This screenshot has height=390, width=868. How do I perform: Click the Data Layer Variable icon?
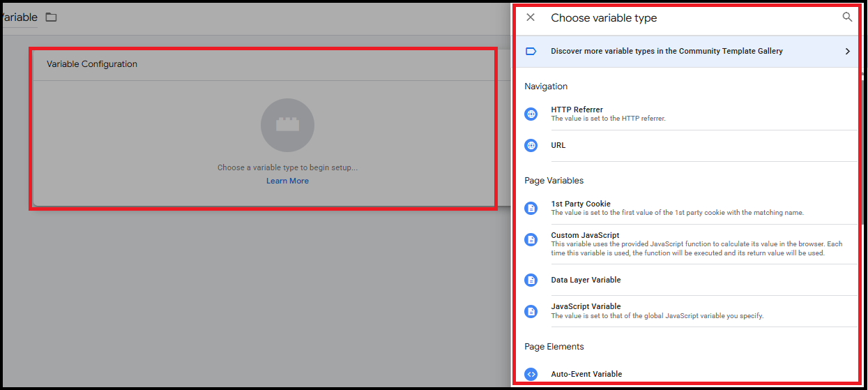531,280
